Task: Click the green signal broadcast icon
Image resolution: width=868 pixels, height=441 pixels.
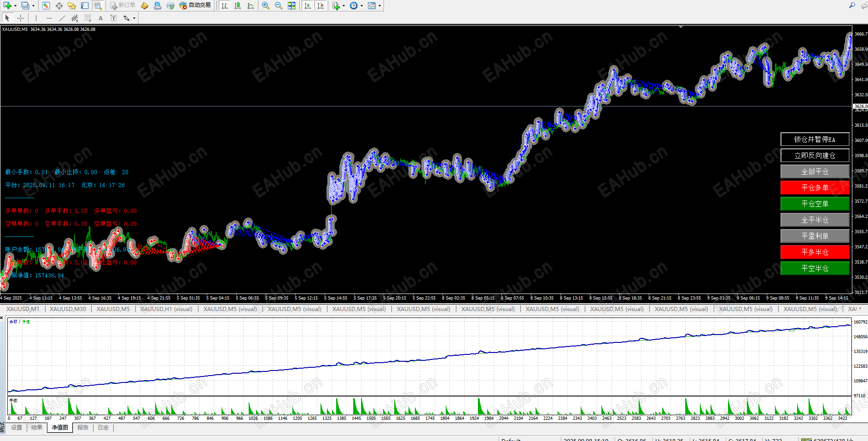Action: [170, 6]
